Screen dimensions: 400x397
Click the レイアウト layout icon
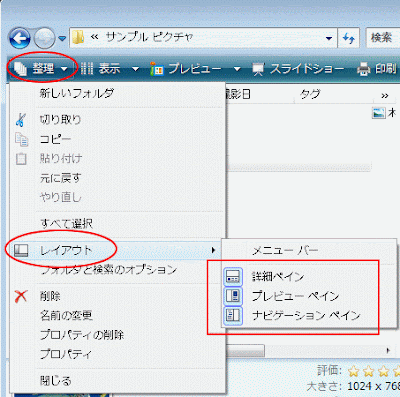[21, 250]
